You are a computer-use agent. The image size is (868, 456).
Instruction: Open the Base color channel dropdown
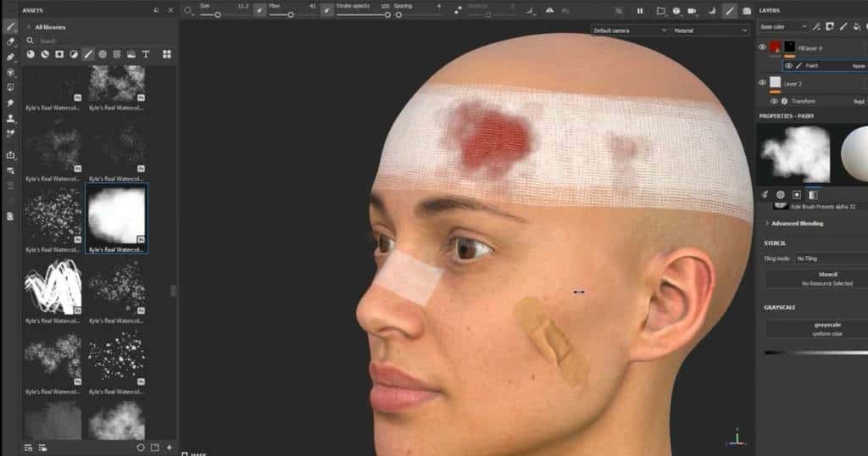tap(783, 26)
